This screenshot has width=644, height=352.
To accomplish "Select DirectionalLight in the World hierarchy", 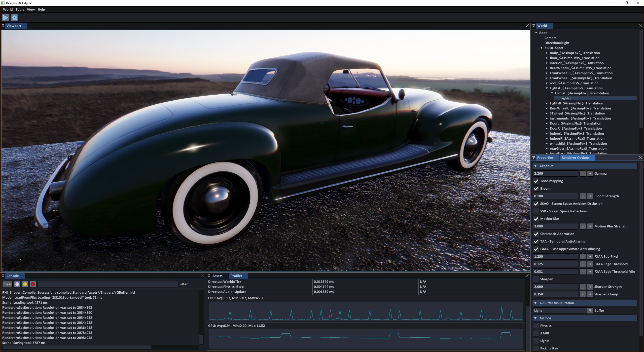I will pos(557,43).
